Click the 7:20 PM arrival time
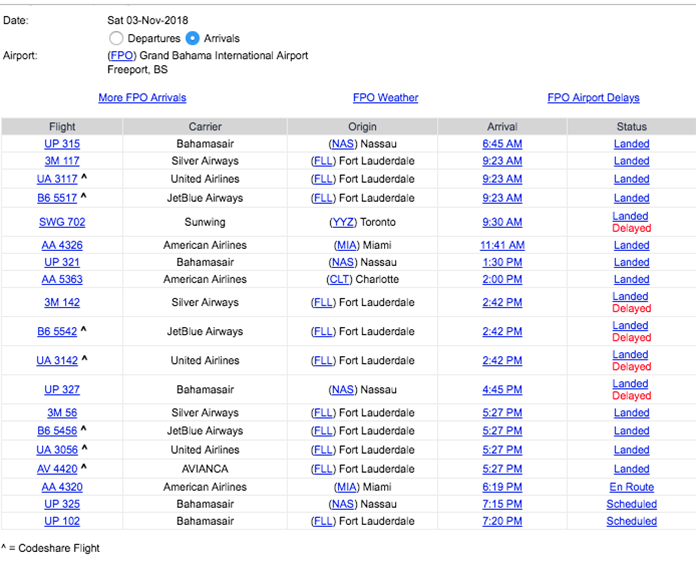Screen dimensions: 696x584 pos(502,521)
